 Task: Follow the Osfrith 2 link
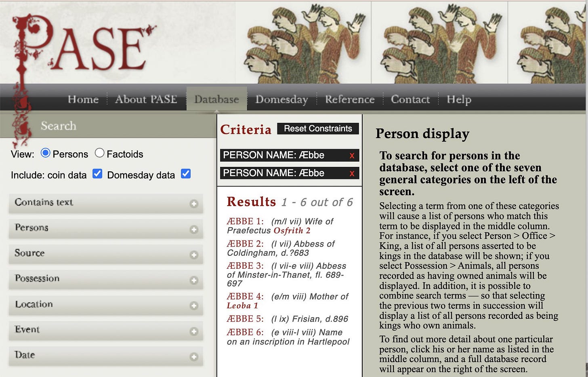[x=292, y=231]
